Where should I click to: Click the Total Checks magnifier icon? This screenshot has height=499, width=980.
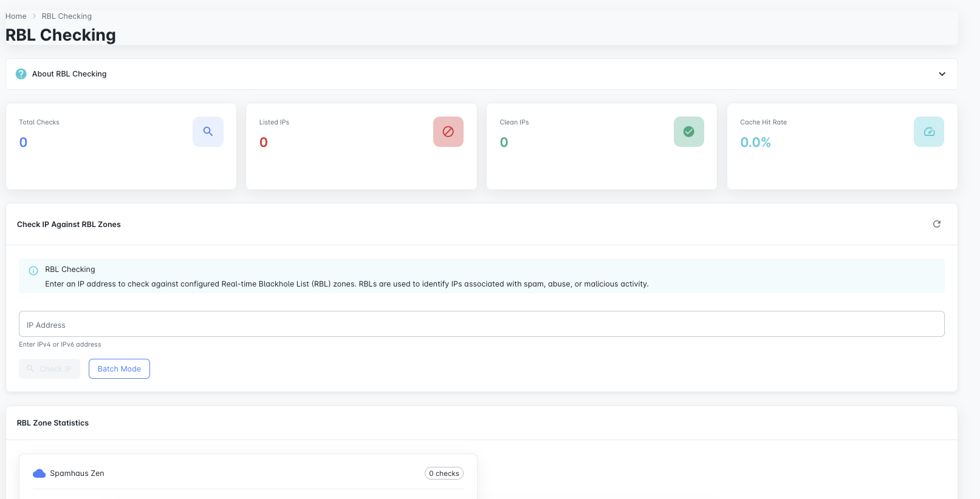pyautogui.click(x=208, y=132)
